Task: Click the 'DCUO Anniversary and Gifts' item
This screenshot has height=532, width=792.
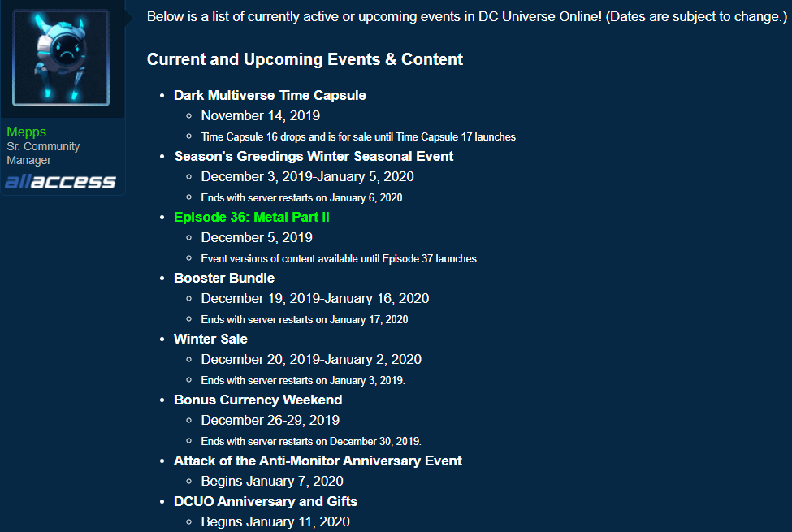Action: click(x=266, y=501)
